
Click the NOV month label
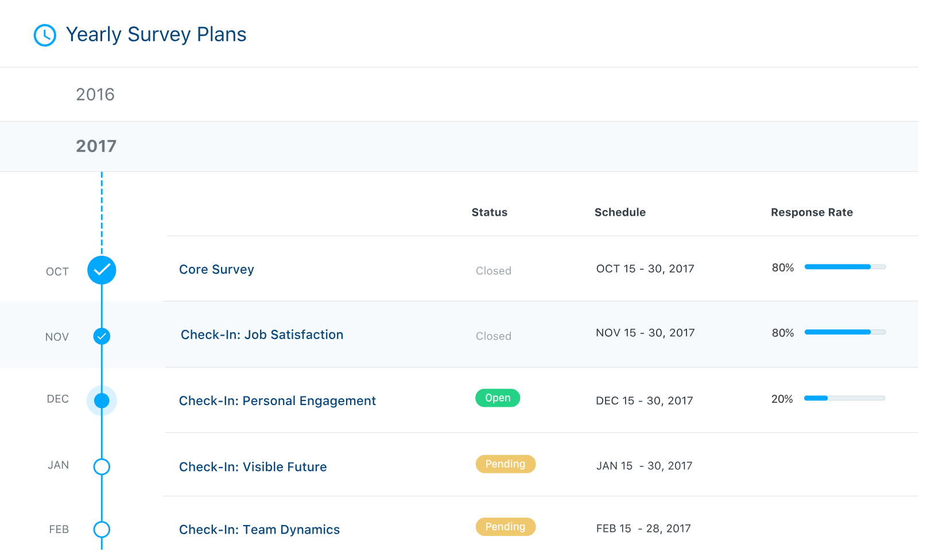[57, 337]
